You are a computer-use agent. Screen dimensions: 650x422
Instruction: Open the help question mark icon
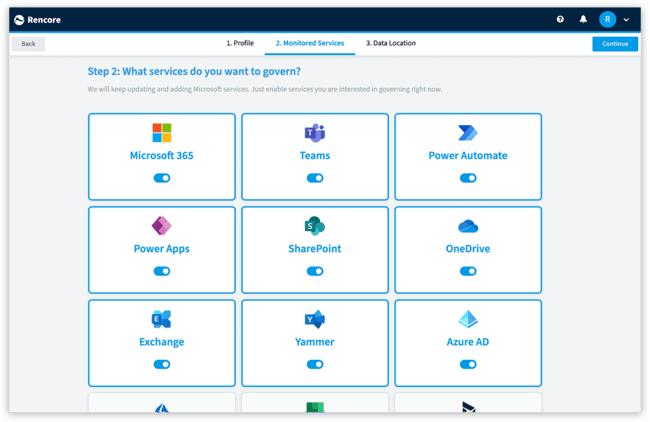tap(560, 19)
